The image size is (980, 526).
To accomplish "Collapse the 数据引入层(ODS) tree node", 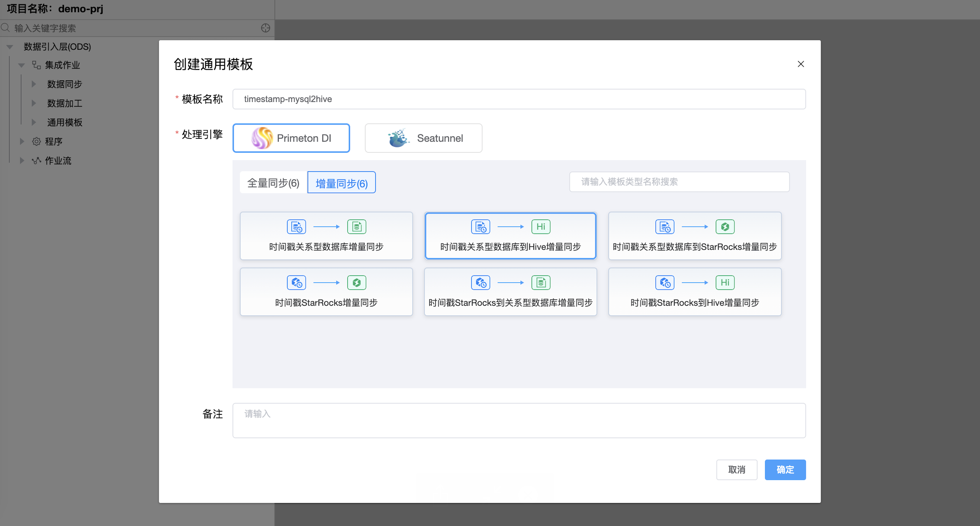I will [x=9, y=46].
